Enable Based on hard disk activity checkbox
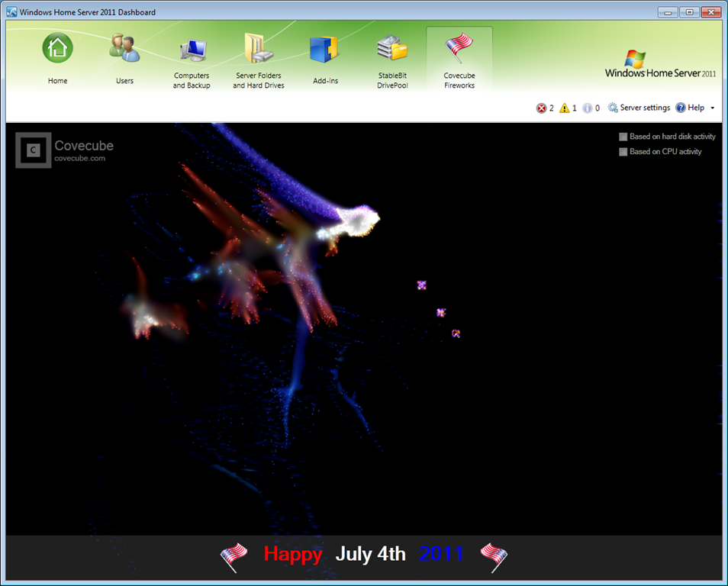 coord(623,137)
